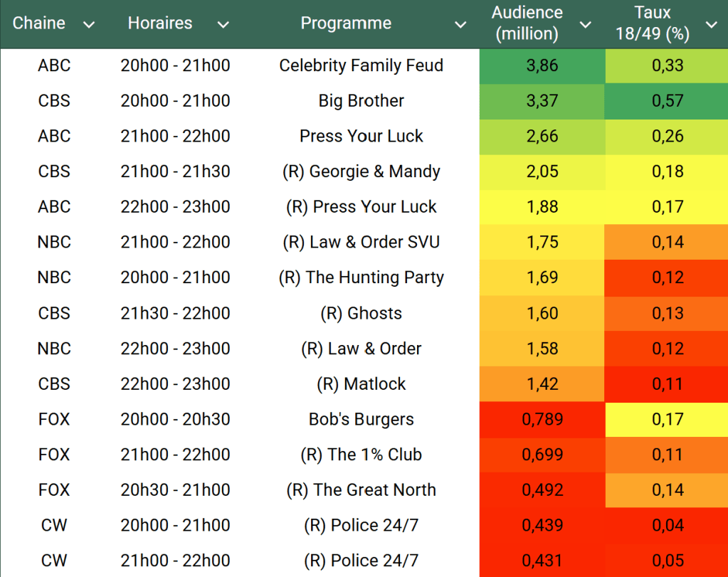Click the 0,04 rating cell

point(668,525)
